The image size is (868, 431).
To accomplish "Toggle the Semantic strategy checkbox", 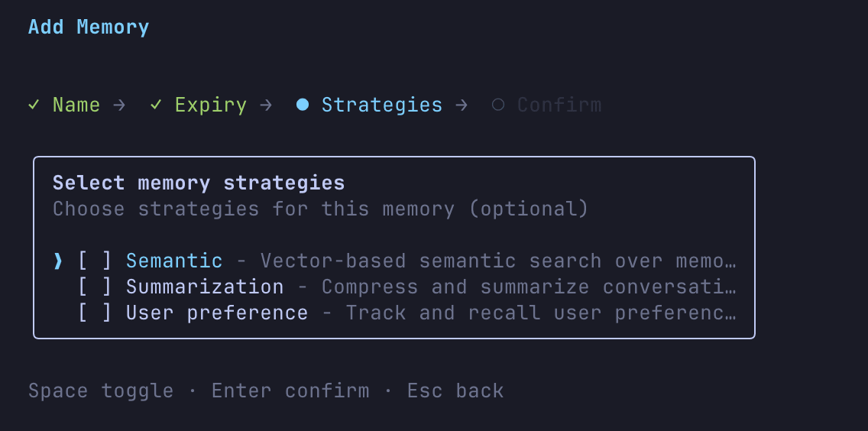I will point(95,261).
